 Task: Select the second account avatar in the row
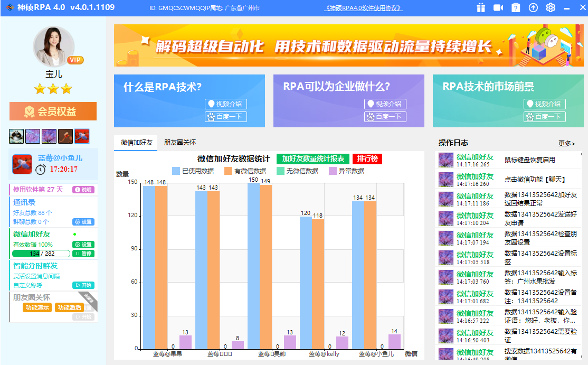pyautogui.click(x=33, y=136)
